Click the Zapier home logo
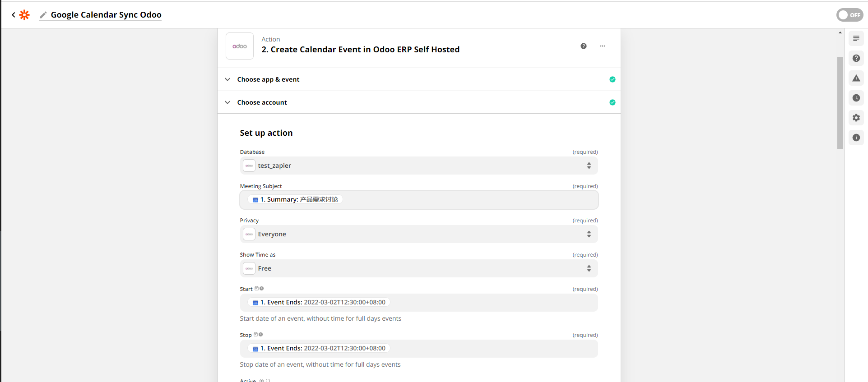Viewport: 868px width, 382px height. pyautogui.click(x=24, y=15)
